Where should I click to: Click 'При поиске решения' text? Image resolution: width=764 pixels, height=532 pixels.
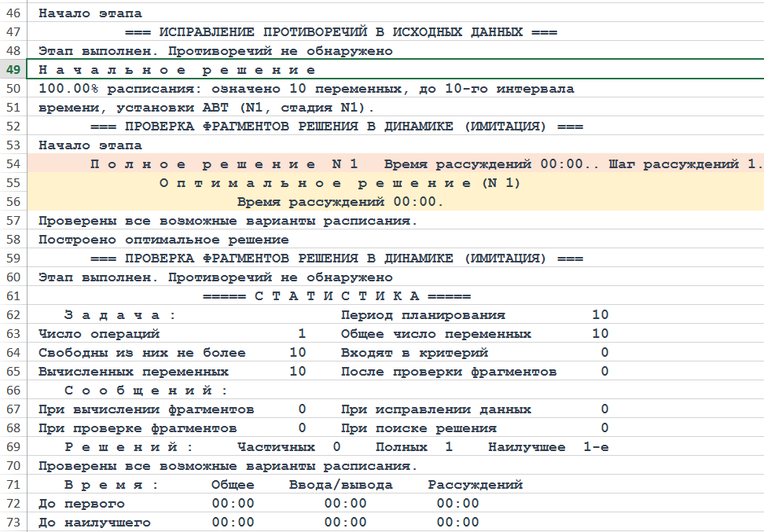pos(418,428)
